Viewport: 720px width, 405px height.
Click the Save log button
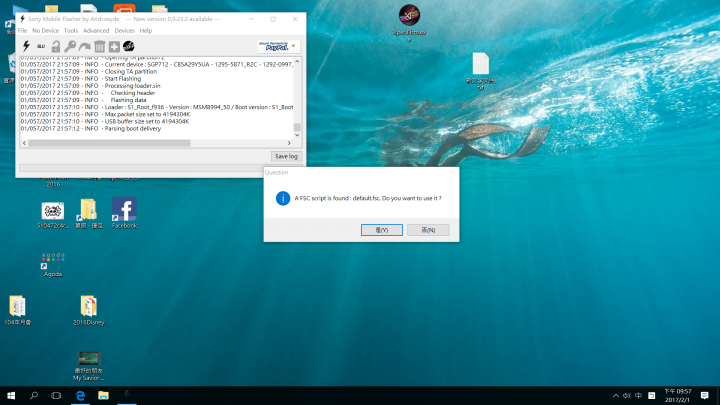[x=286, y=157]
